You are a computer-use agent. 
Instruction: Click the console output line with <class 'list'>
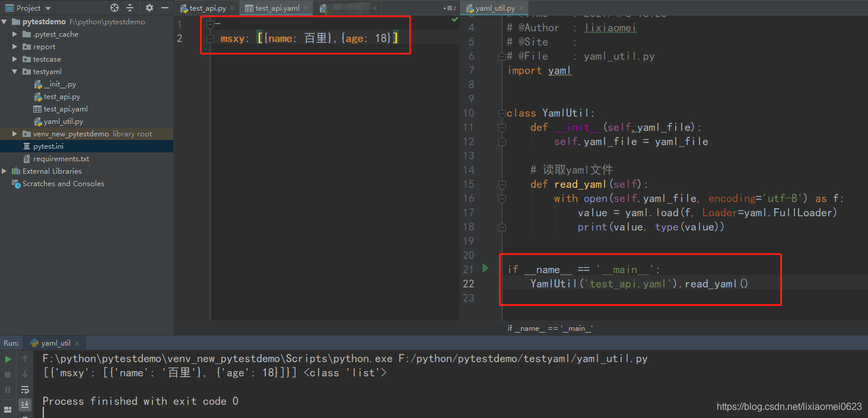pos(214,373)
